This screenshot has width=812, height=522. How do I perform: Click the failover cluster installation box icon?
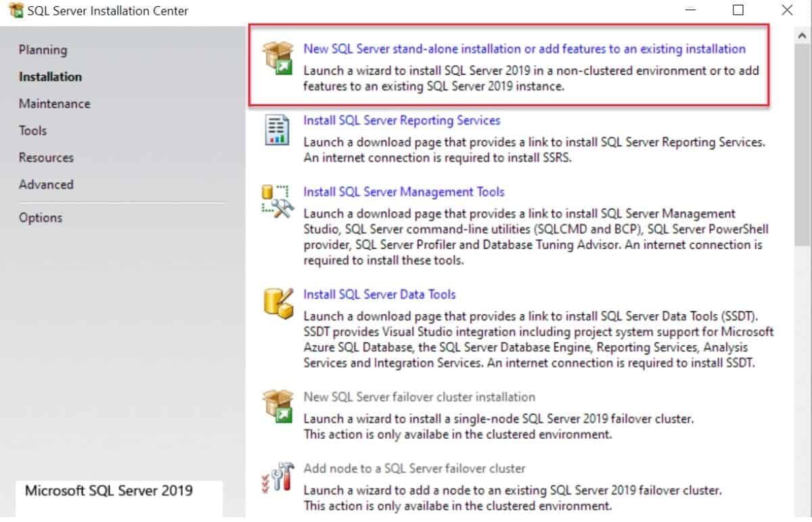click(278, 406)
